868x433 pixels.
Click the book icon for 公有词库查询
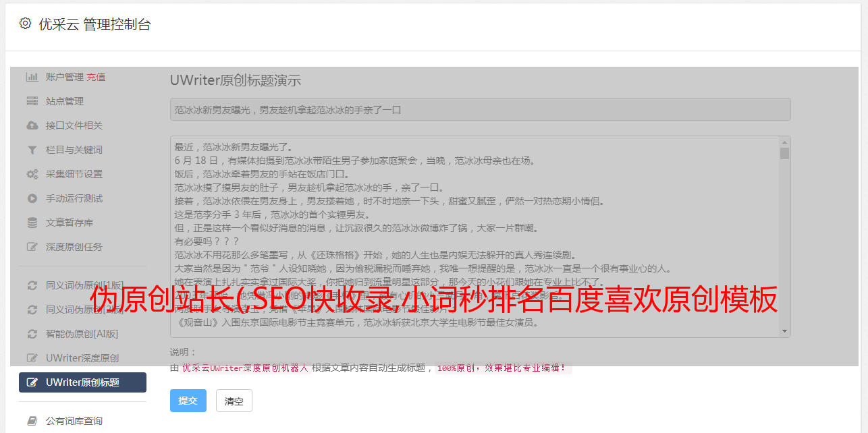32,421
